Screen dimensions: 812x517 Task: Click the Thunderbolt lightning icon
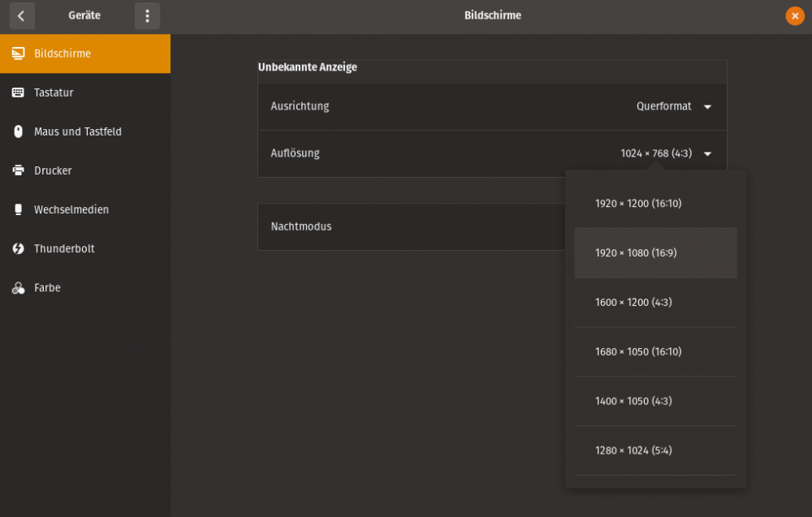coord(18,248)
